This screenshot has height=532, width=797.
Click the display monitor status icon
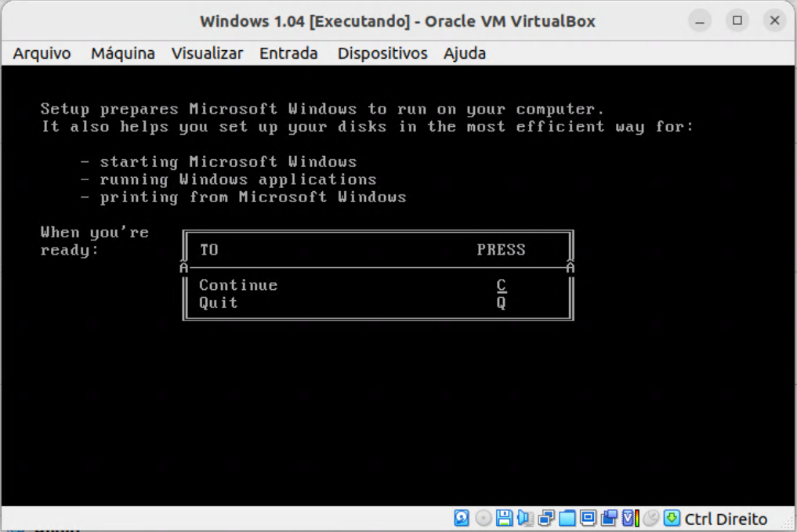pos(589,518)
